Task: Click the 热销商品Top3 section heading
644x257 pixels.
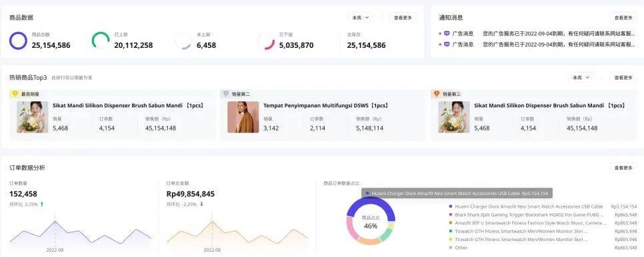Action: pyautogui.click(x=29, y=77)
